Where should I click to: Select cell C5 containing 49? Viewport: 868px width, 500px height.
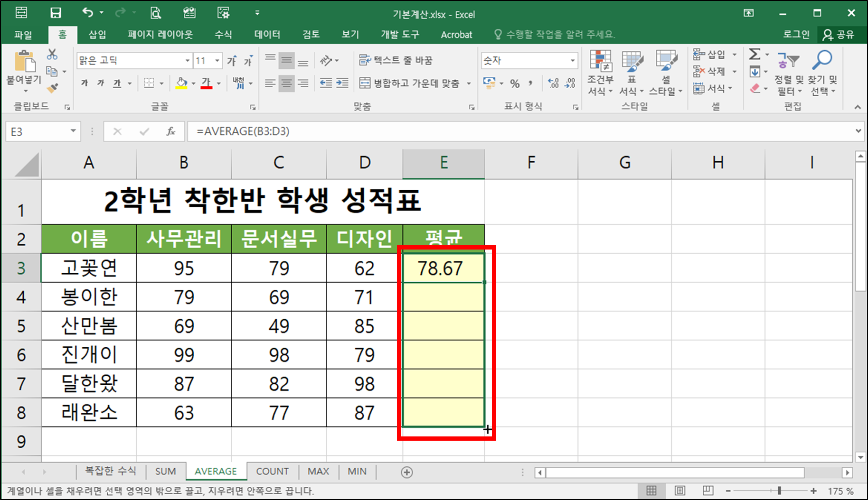tap(278, 326)
